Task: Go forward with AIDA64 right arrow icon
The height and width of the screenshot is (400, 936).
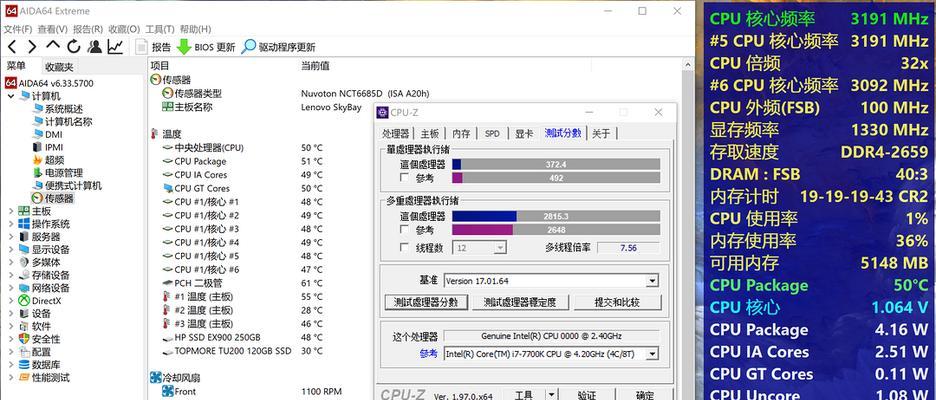Action: [32, 47]
